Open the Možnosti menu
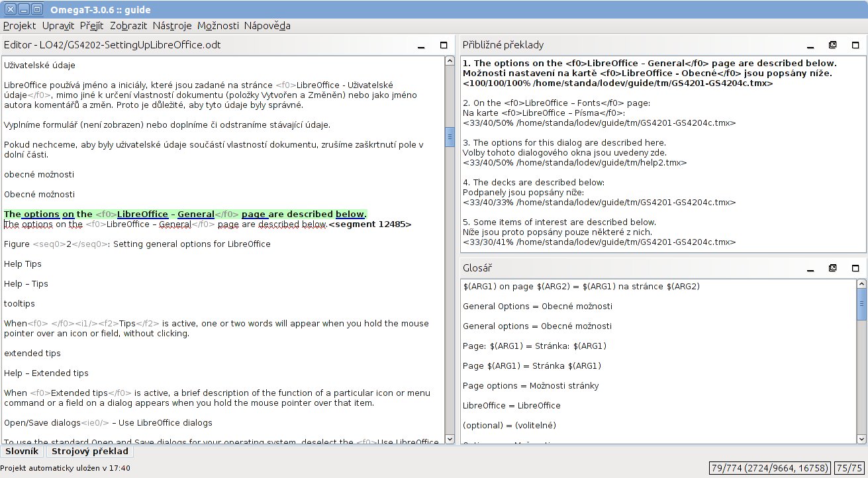The width and height of the screenshot is (868, 478). click(218, 26)
